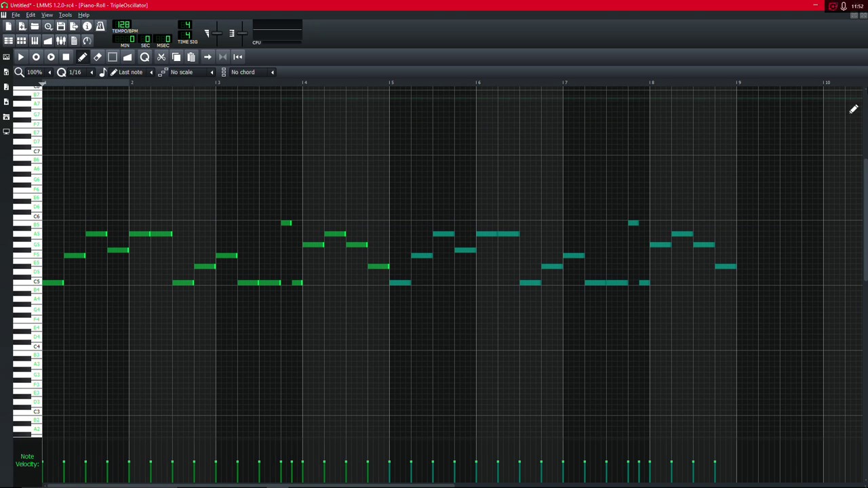Click the C5 key on piano keyboard

[27, 282]
